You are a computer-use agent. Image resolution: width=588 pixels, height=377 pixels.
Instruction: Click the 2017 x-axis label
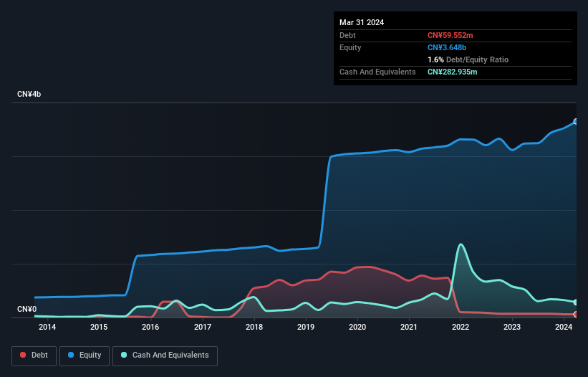203,327
